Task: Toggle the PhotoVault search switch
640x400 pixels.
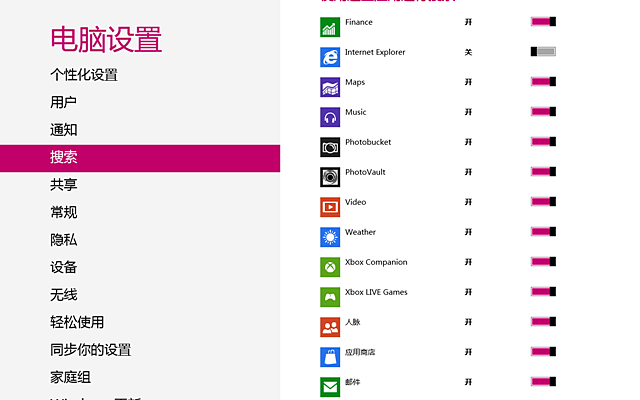Action: click(543, 171)
